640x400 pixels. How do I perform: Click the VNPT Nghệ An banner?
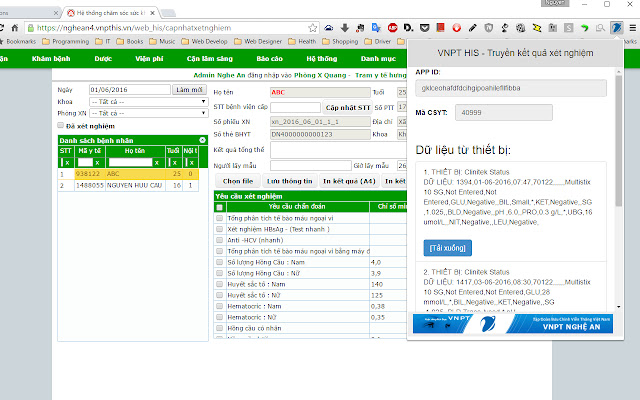[513, 324]
